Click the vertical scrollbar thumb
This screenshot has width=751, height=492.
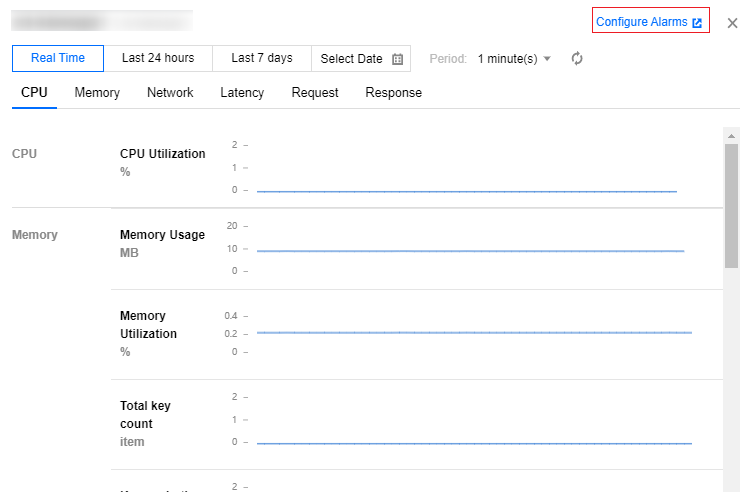[x=731, y=205]
